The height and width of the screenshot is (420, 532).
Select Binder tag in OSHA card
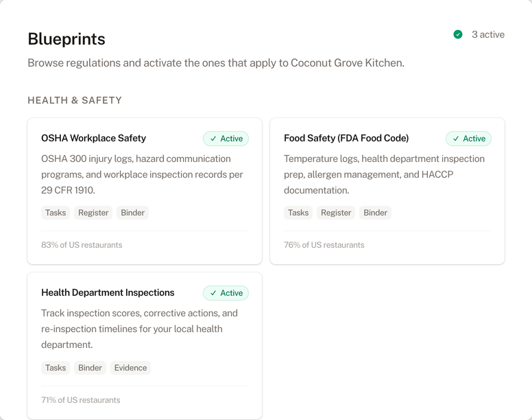tap(132, 213)
